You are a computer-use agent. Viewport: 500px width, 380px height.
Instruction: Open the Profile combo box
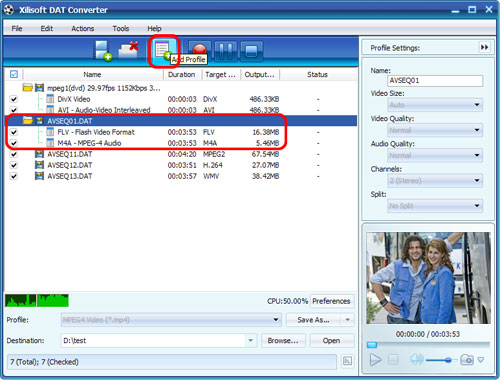(171, 320)
